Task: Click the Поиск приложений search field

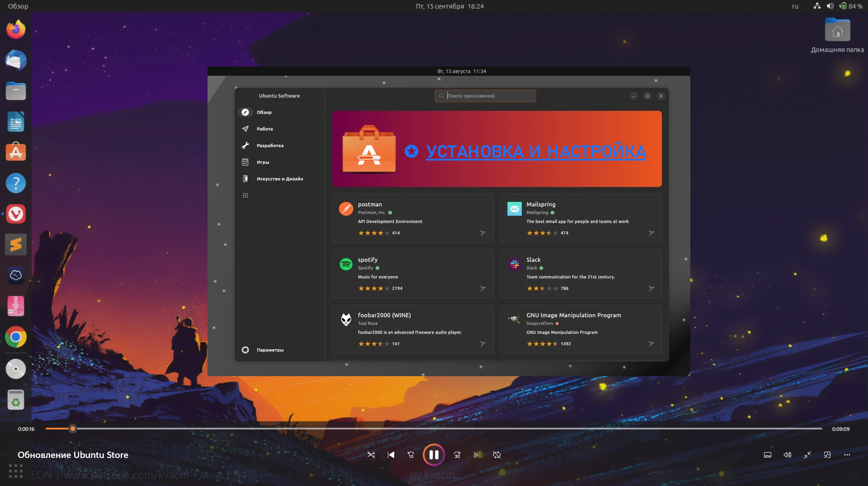Action: (485, 96)
